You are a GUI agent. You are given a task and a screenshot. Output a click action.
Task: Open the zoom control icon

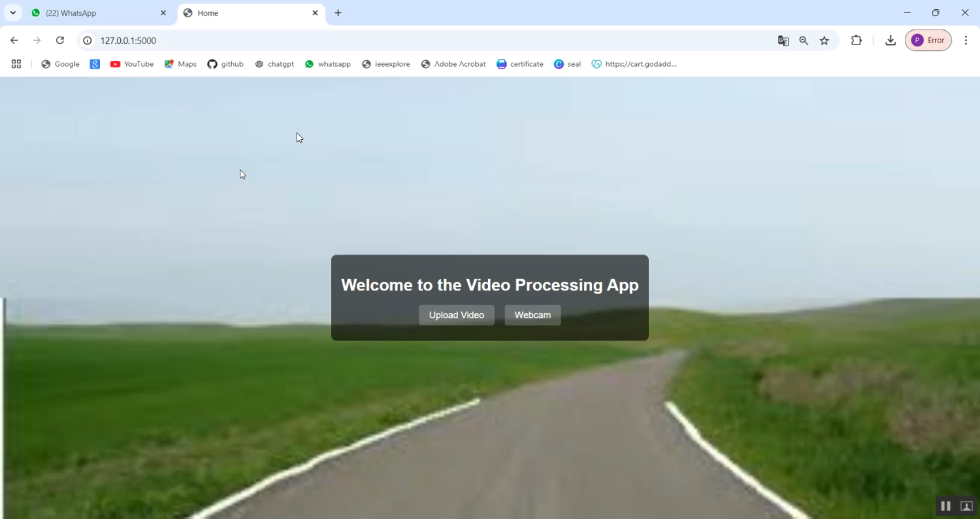pyautogui.click(x=804, y=41)
